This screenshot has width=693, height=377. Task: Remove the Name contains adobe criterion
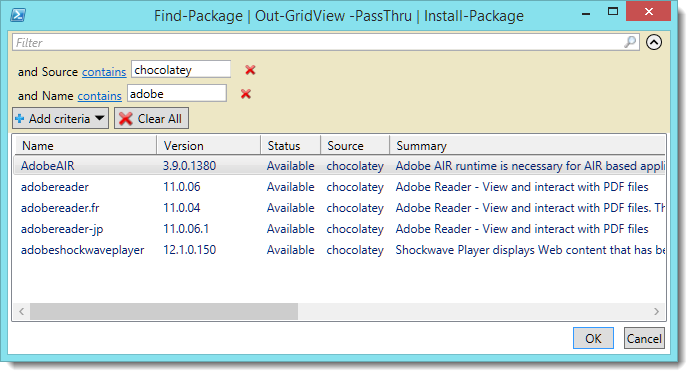(246, 94)
